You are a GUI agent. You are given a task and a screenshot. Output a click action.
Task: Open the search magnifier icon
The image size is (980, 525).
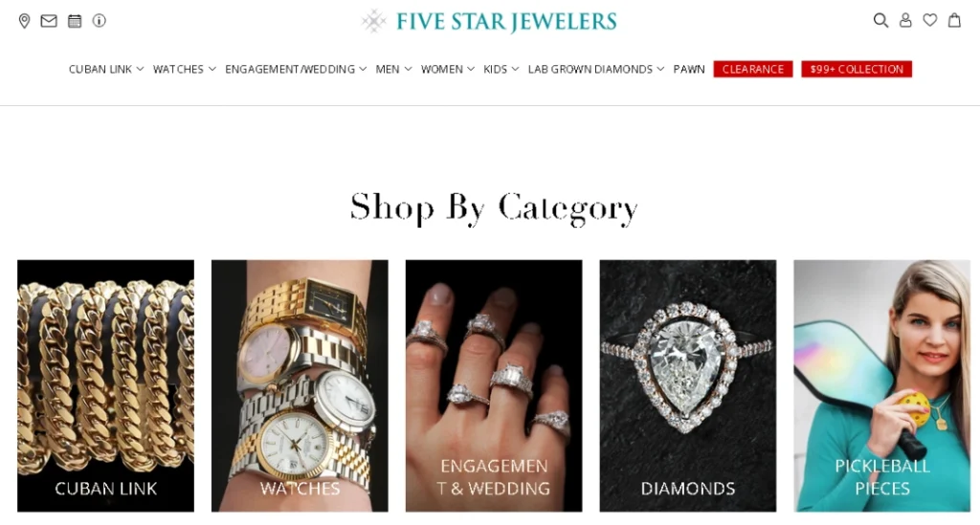880,21
